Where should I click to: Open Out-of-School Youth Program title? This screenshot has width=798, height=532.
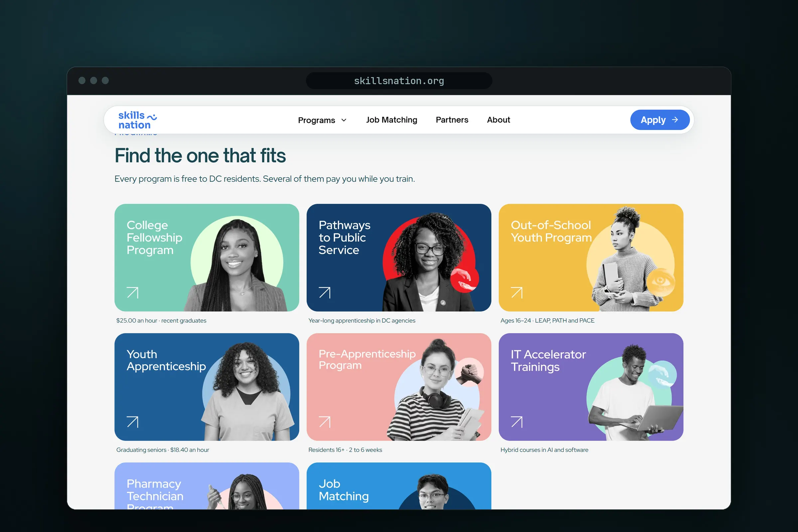click(x=551, y=231)
